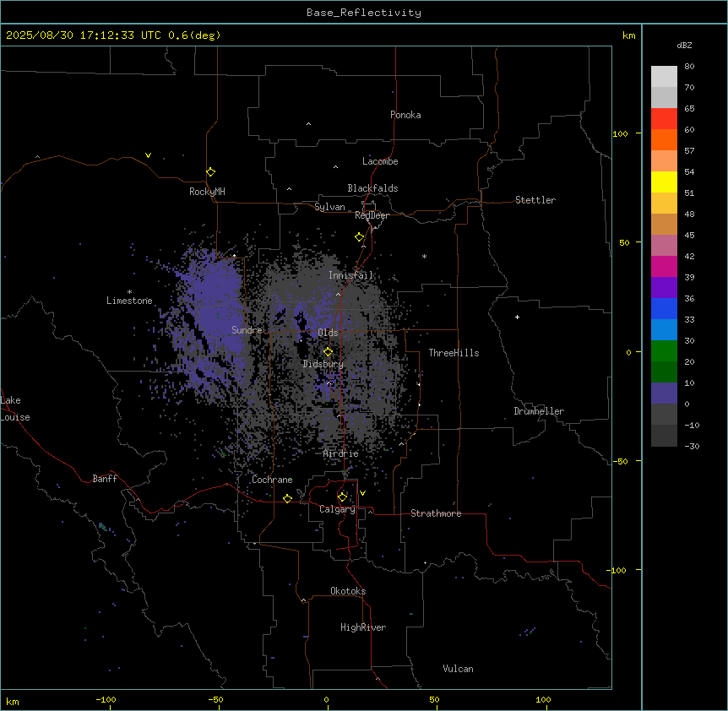Viewport: 728px width, 711px height.
Task: Click the 100 tick on the right axis
Action: click(x=620, y=133)
